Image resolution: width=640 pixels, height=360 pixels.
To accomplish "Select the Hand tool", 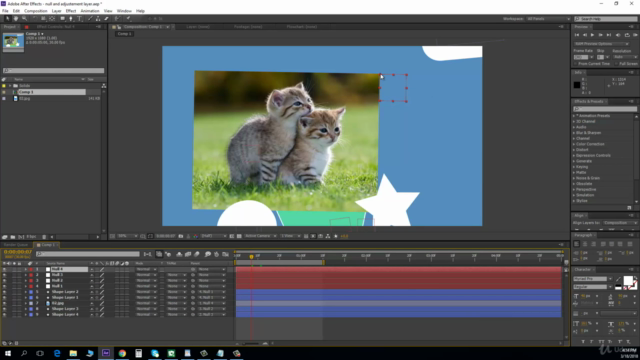I will coord(16,18).
